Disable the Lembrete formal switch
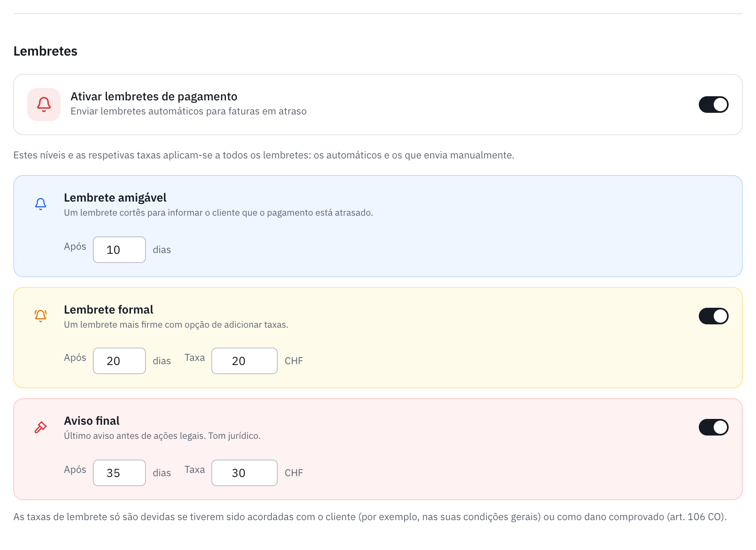This screenshot has width=756, height=550. pos(713,316)
